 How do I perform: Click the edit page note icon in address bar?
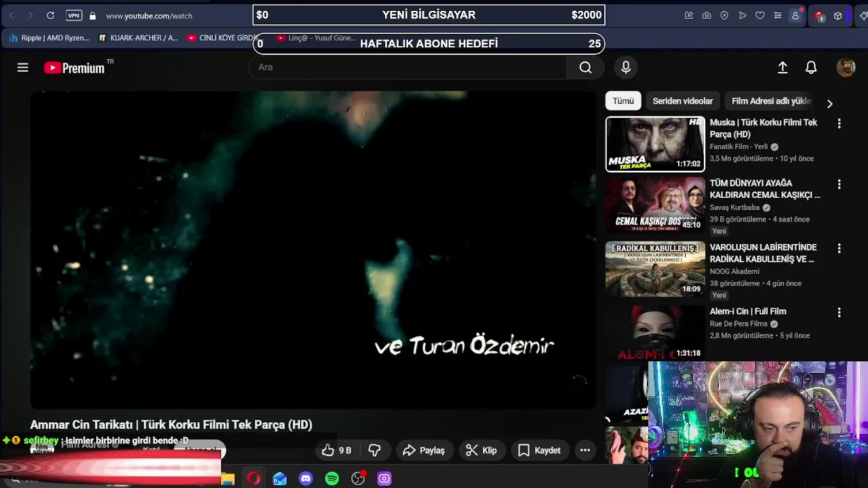[x=689, y=16]
